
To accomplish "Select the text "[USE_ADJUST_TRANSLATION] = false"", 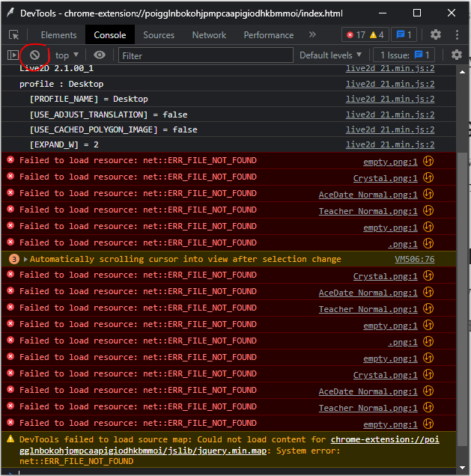I will tap(109, 115).
